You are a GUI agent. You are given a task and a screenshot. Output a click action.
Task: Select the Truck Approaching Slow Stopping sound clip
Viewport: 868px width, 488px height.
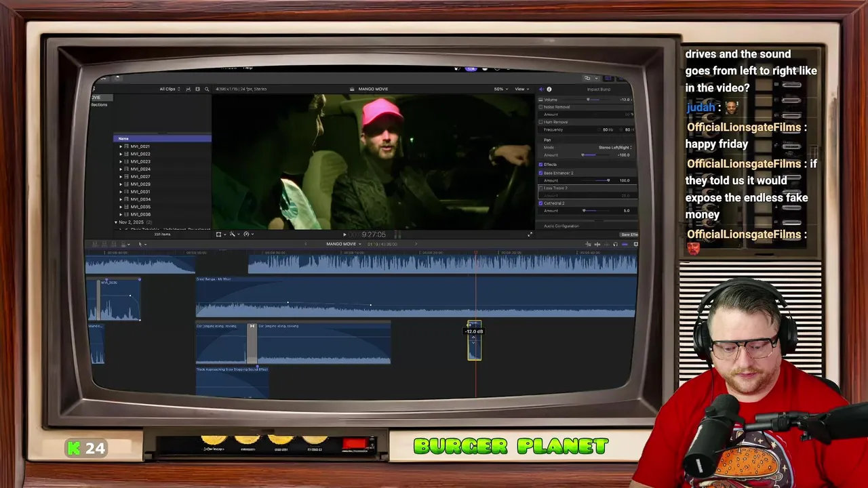click(x=232, y=382)
